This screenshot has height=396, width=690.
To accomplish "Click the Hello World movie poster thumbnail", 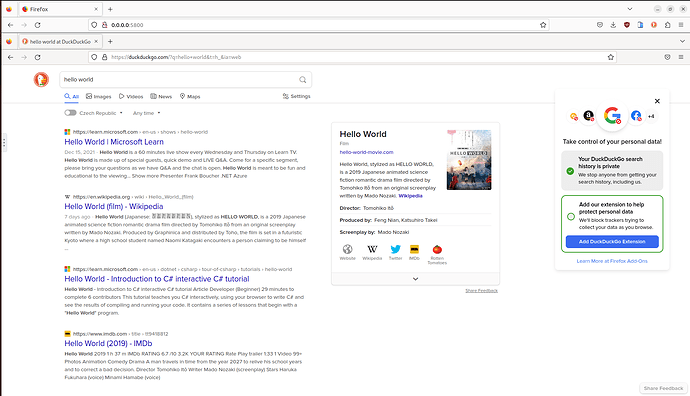I will click(x=469, y=160).
